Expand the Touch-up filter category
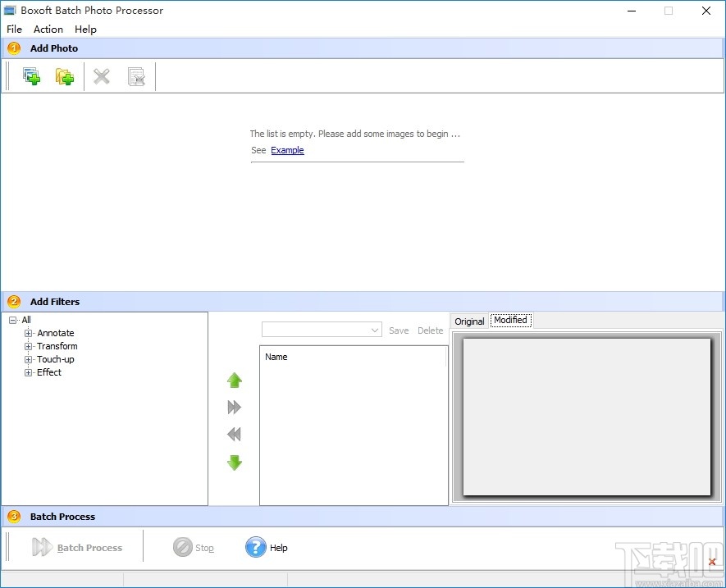726x588 pixels. 28,359
